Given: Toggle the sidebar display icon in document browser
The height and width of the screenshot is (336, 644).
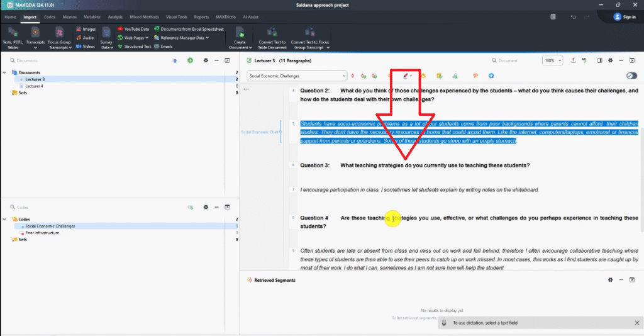Looking at the screenshot, I should 599,60.
